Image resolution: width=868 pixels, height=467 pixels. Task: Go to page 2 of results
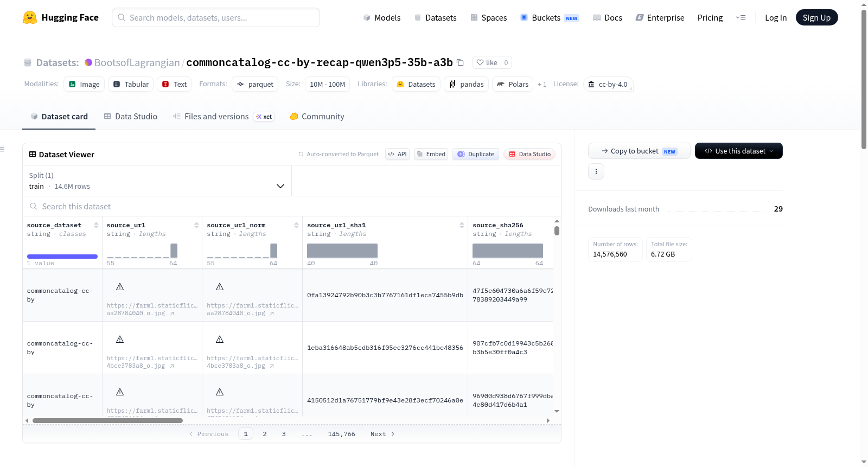(x=265, y=434)
